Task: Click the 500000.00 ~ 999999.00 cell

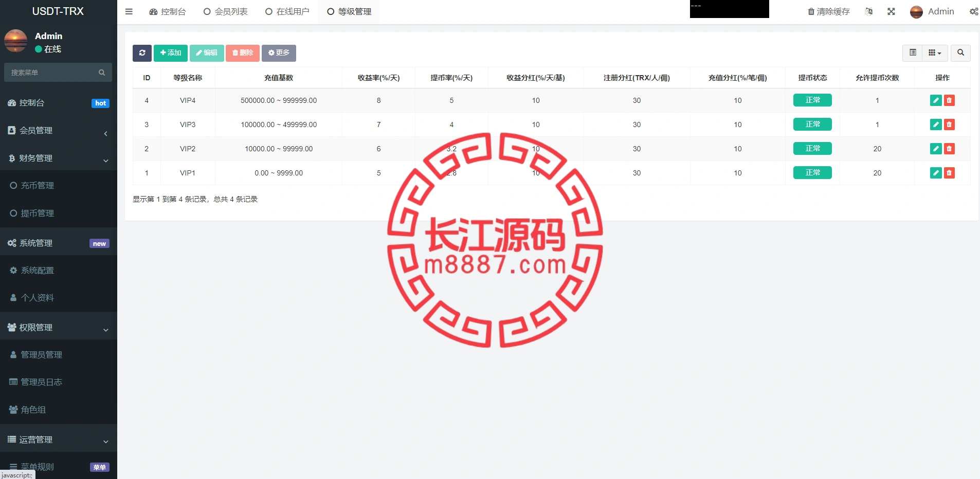Action: point(279,100)
